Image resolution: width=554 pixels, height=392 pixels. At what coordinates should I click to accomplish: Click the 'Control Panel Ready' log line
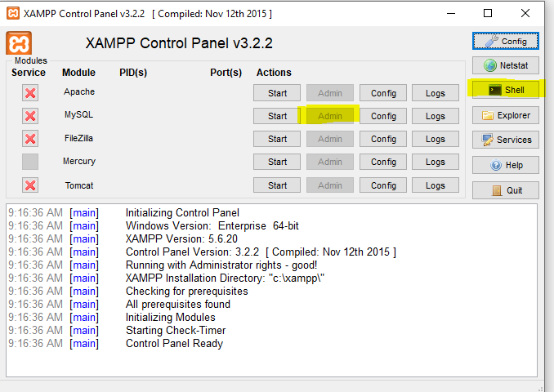pos(175,343)
